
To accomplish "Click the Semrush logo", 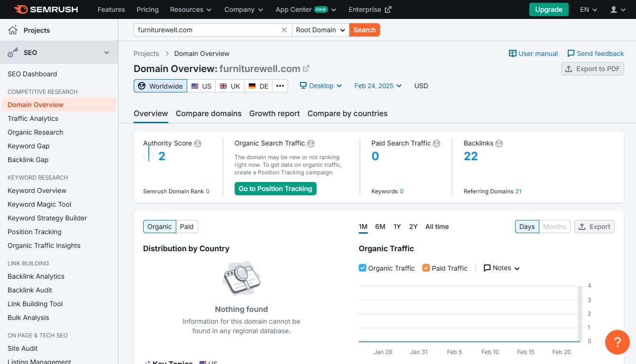I will click(46, 9).
